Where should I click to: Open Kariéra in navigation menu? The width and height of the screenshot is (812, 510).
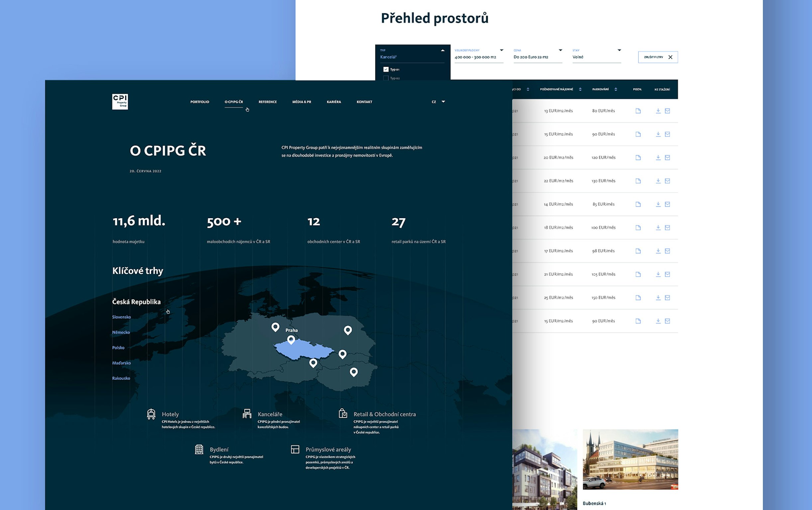click(x=334, y=102)
